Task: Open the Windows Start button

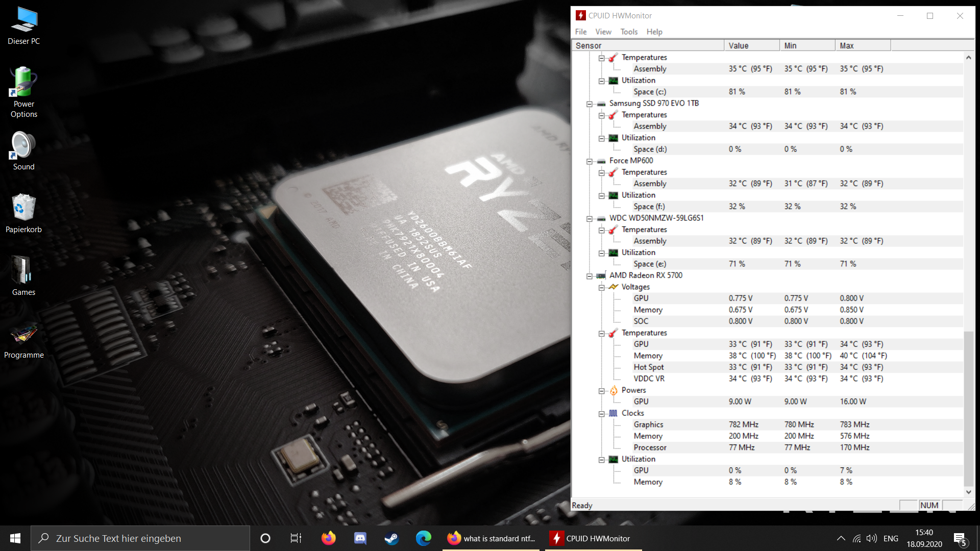Action: [x=15, y=538]
